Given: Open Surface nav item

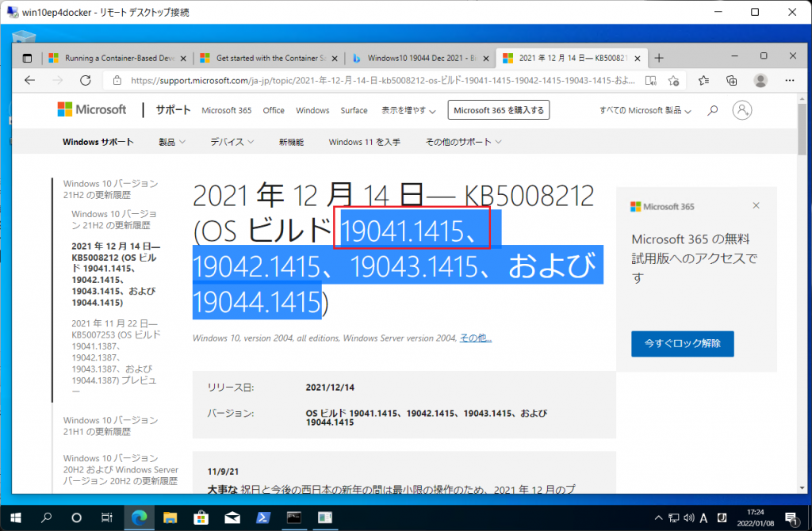Looking at the screenshot, I should click(354, 110).
